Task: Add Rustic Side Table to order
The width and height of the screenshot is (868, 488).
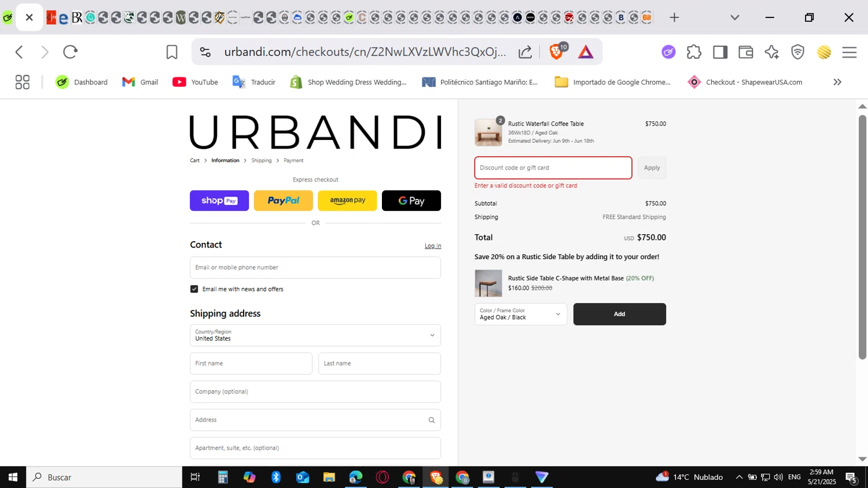Action: pyautogui.click(x=620, y=314)
